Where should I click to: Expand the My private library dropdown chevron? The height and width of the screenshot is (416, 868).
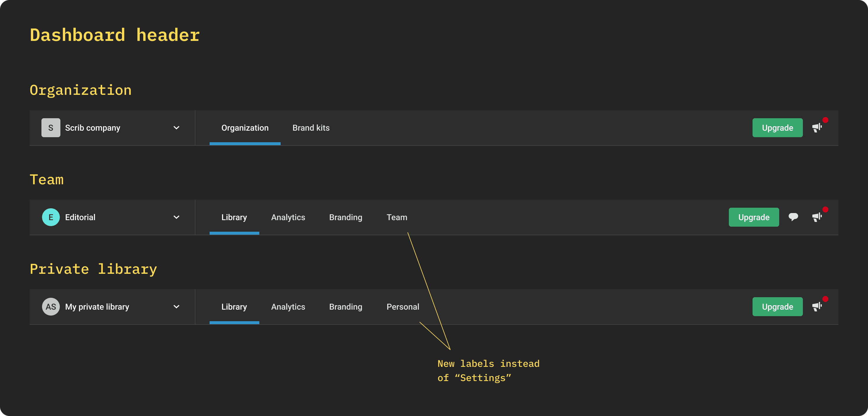176,307
